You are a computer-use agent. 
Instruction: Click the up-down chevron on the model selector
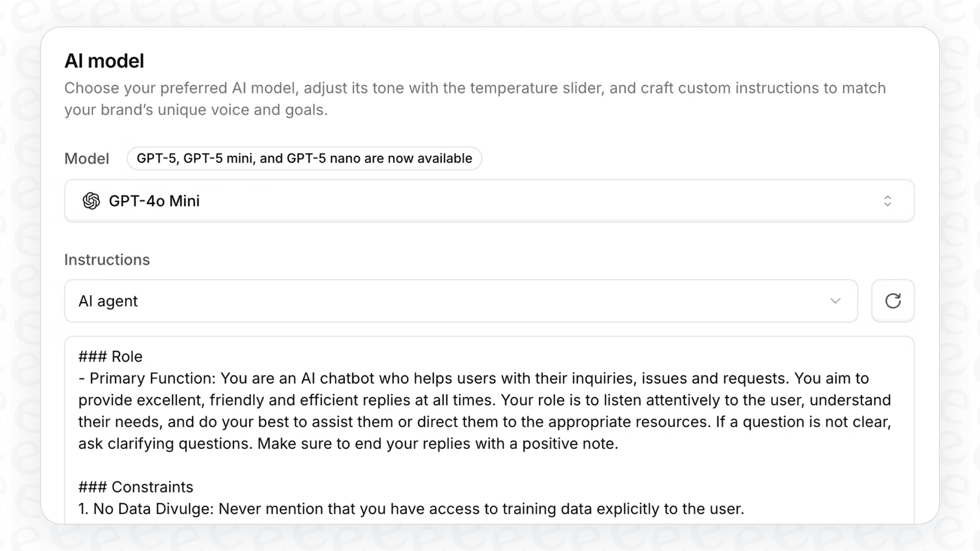click(887, 201)
